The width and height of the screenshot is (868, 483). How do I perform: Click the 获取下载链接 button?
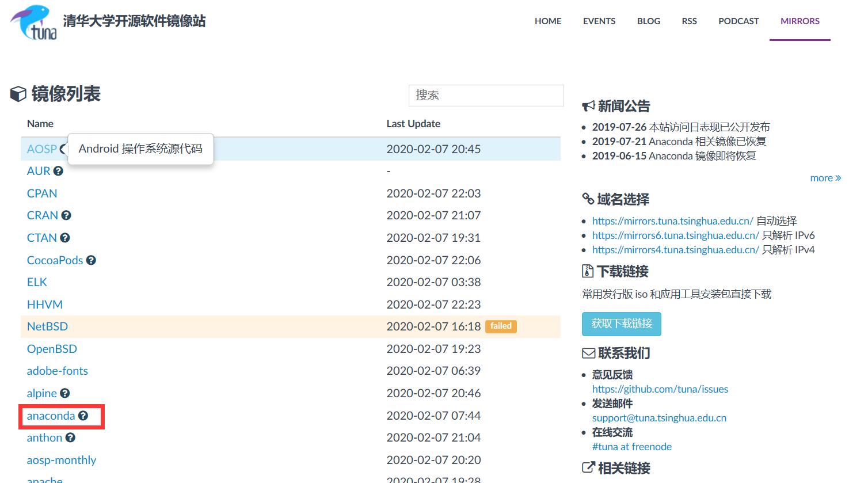coord(622,324)
